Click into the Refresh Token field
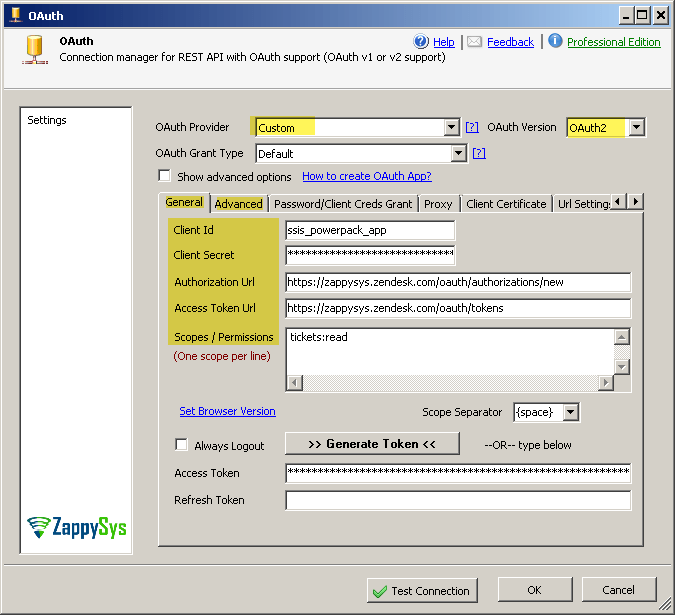675x615 pixels. 458,500
